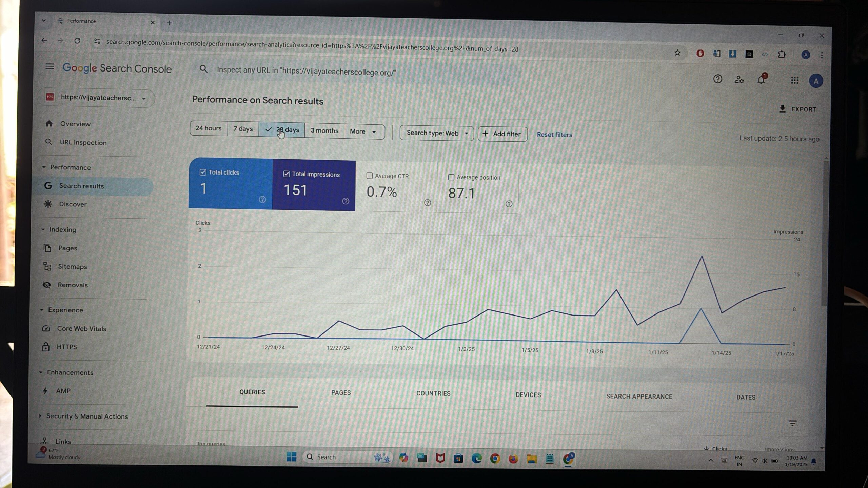Viewport: 868px width, 488px height.
Task: Open McAfee from taskbar
Action: pos(440,458)
